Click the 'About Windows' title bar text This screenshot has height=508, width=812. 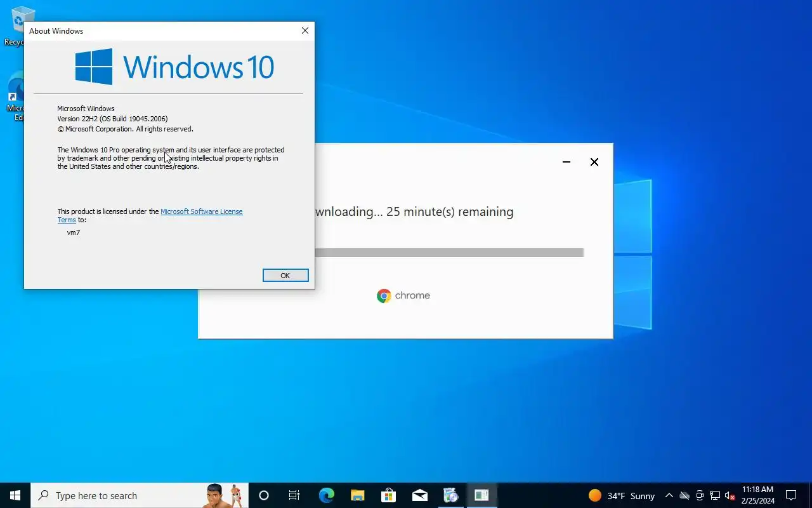[x=56, y=30]
